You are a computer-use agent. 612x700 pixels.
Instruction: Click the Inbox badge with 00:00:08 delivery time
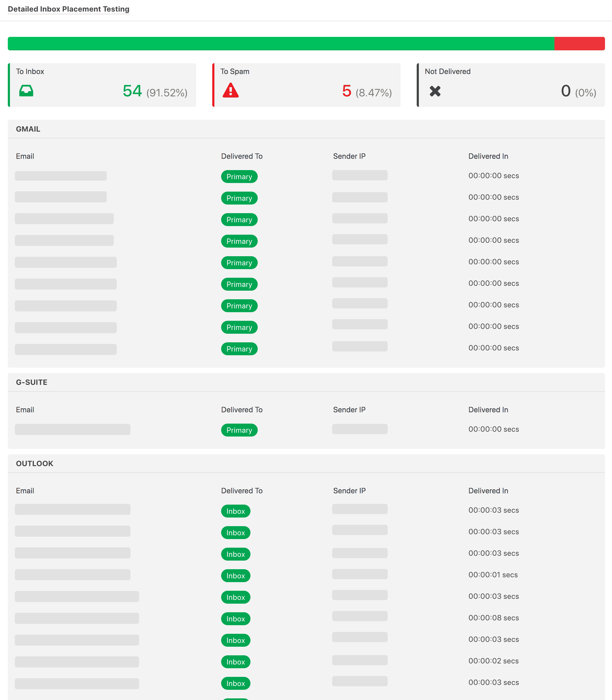pos(235,619)
